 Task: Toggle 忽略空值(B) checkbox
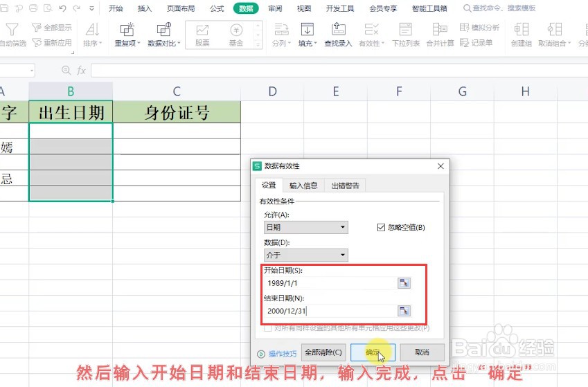tap(381, 227)
